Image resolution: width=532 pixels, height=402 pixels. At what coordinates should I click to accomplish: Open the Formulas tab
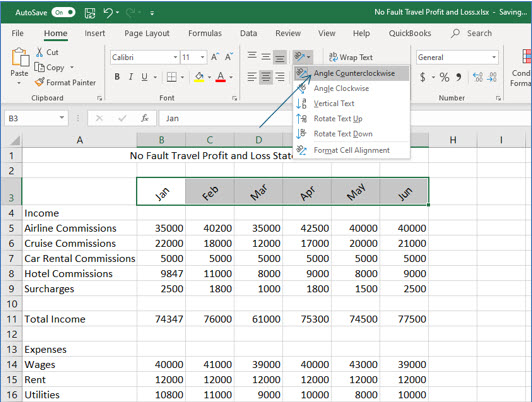(205, 33)
